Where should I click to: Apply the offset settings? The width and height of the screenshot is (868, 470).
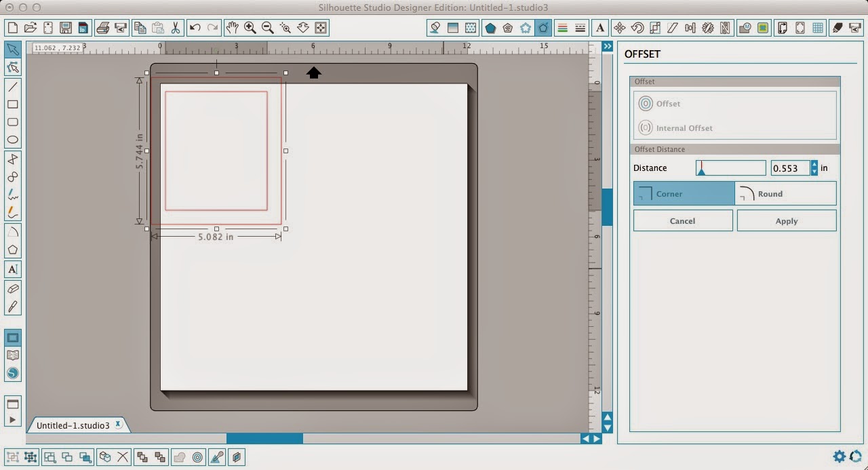pos(786,220)
